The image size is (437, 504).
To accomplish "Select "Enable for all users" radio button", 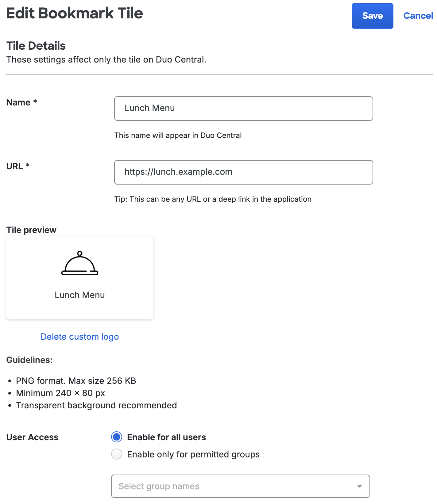I will click(x=117, y=437).
